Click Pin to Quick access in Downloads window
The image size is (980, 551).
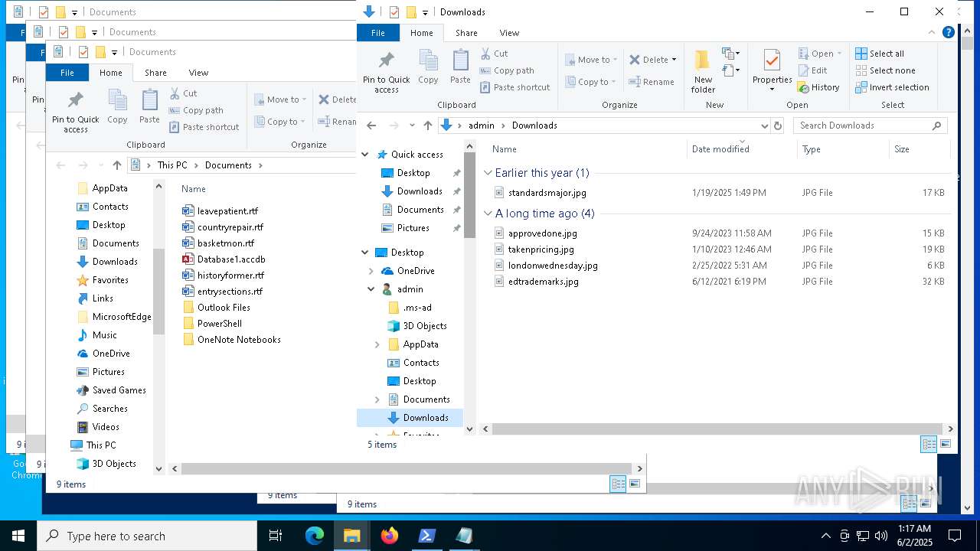(x=386, y=72)
